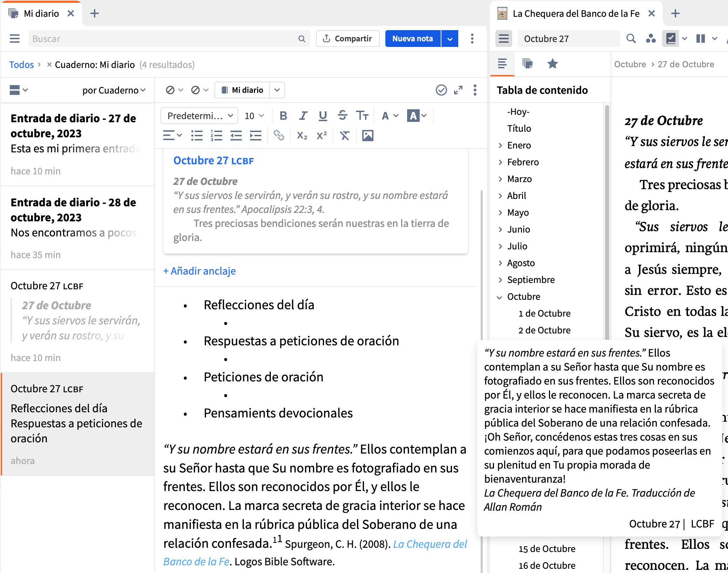The image size is (728, 573).
Task: Expand Septiembre in table of contents
Action: tap(500, 280)
